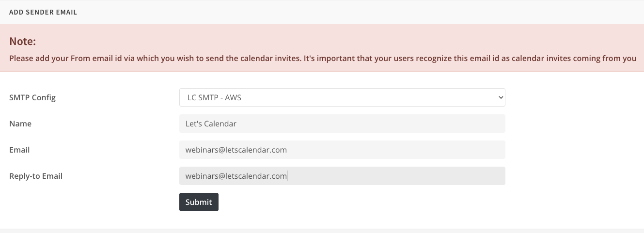Image resolution: width=644 pixels, height=233 pixels.
Task: Click the text cursor after letscalendar.com in Reply-to
Action: pos(287,176)
